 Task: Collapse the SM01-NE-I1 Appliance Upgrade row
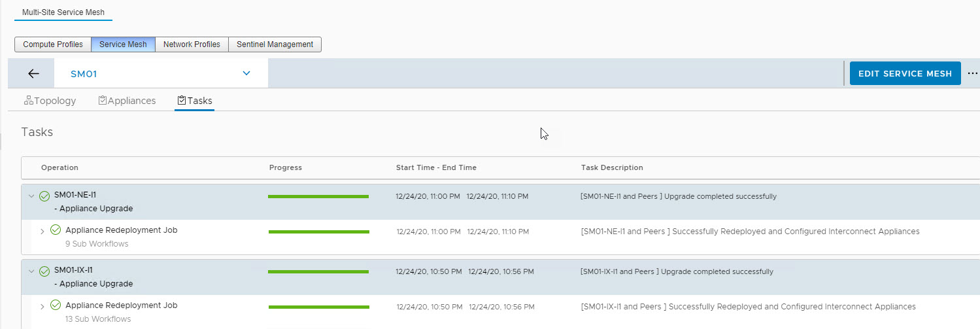point(31,196)
